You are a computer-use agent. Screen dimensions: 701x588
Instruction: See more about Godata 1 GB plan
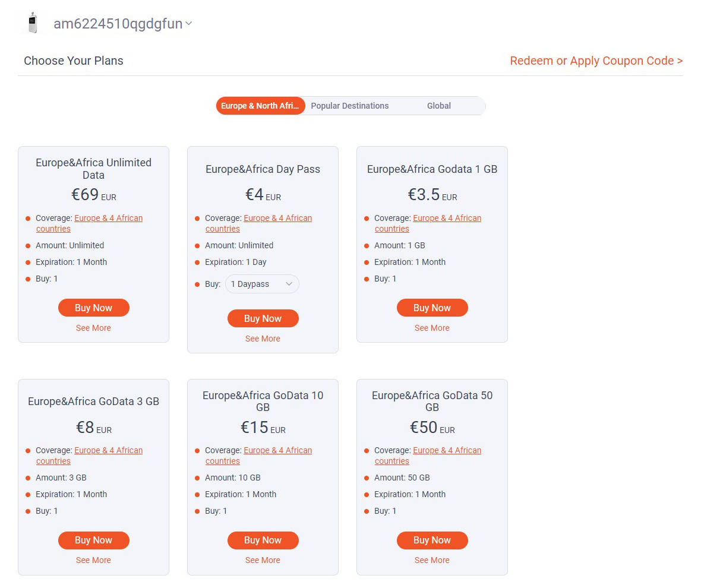432,328
